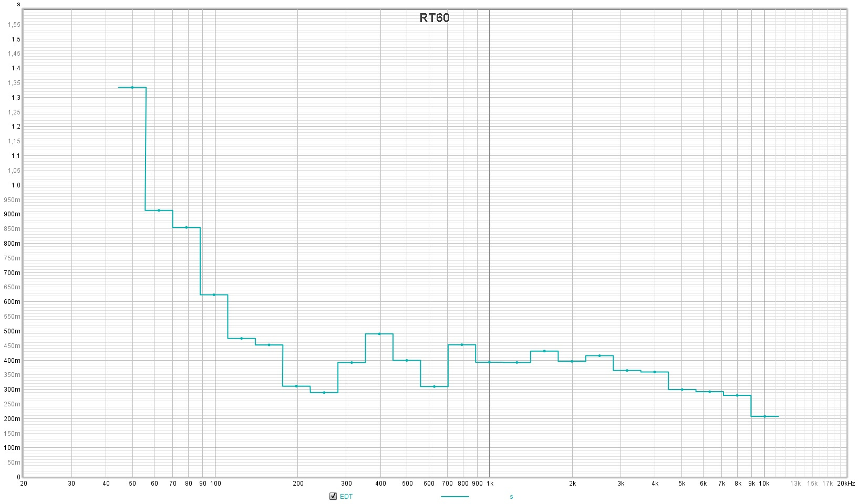This screenshot has width=858, height=504.
Task: Click the 2k label on frequency axis
Action: pyautogui.click(x=573, y=484)
